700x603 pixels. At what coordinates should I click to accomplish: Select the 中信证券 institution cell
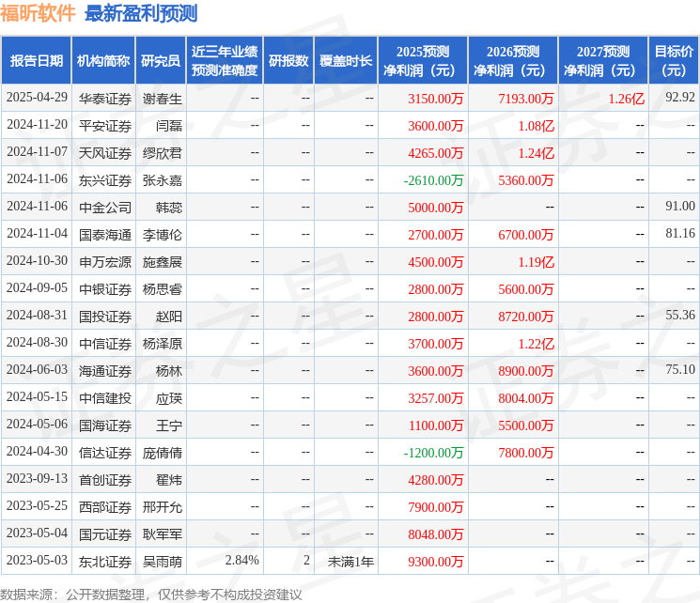pos(105,344)
